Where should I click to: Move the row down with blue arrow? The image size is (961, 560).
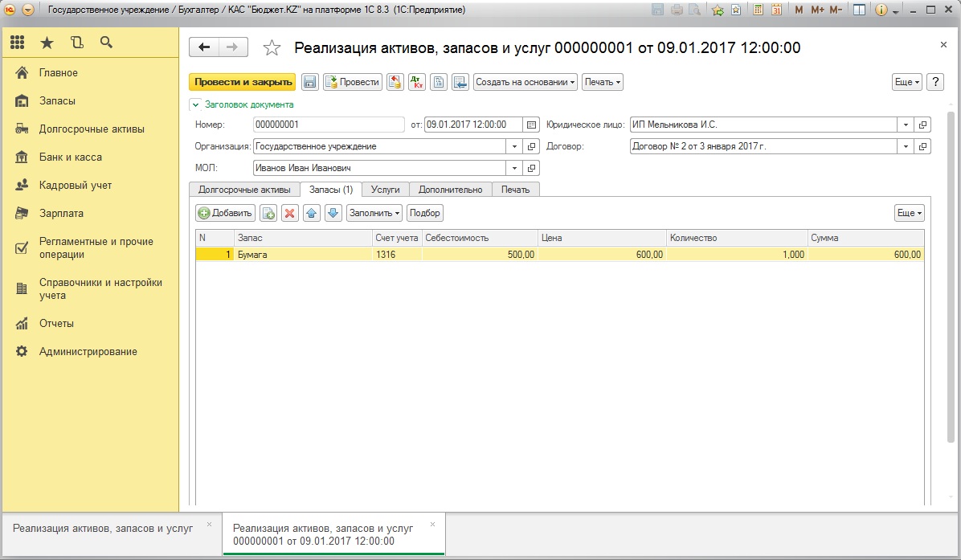pos(333,213)
